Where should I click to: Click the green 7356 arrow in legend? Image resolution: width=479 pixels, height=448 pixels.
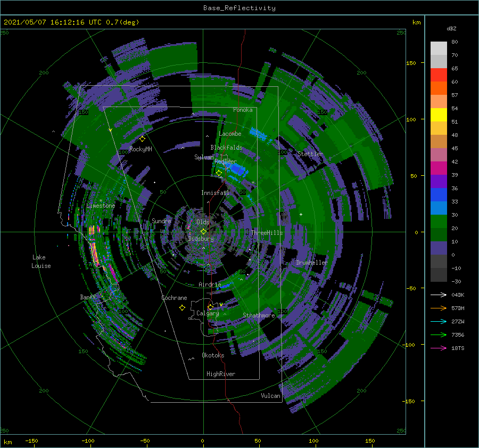439,335
